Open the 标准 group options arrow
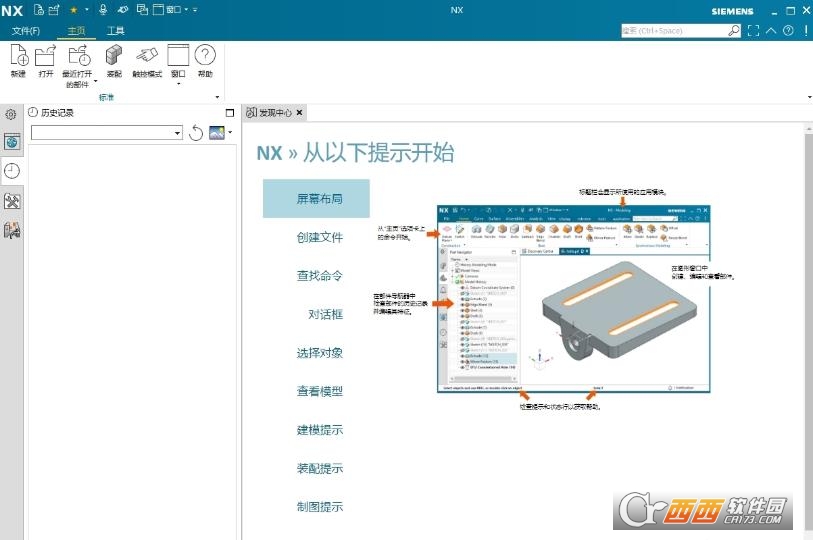 [217, 97]
